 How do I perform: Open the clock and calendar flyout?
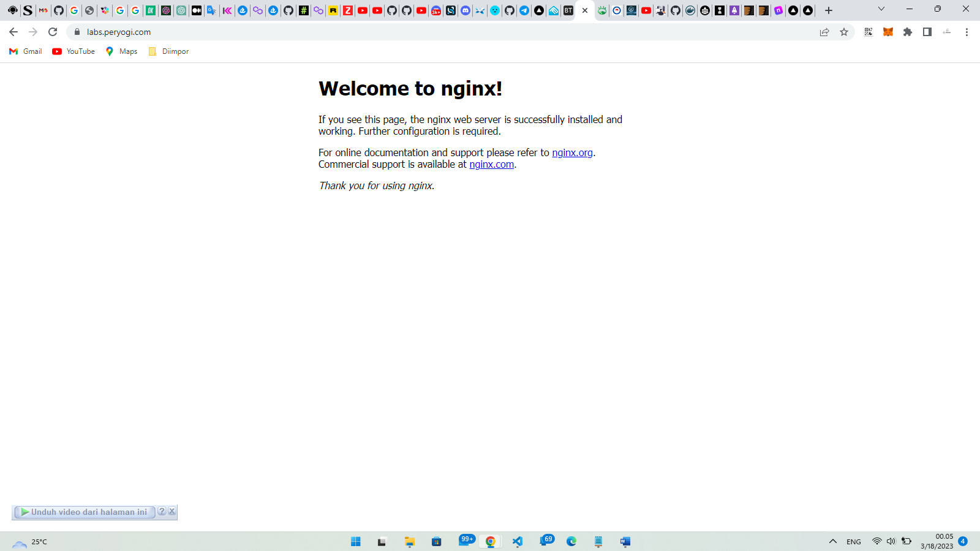click(937, 541)
